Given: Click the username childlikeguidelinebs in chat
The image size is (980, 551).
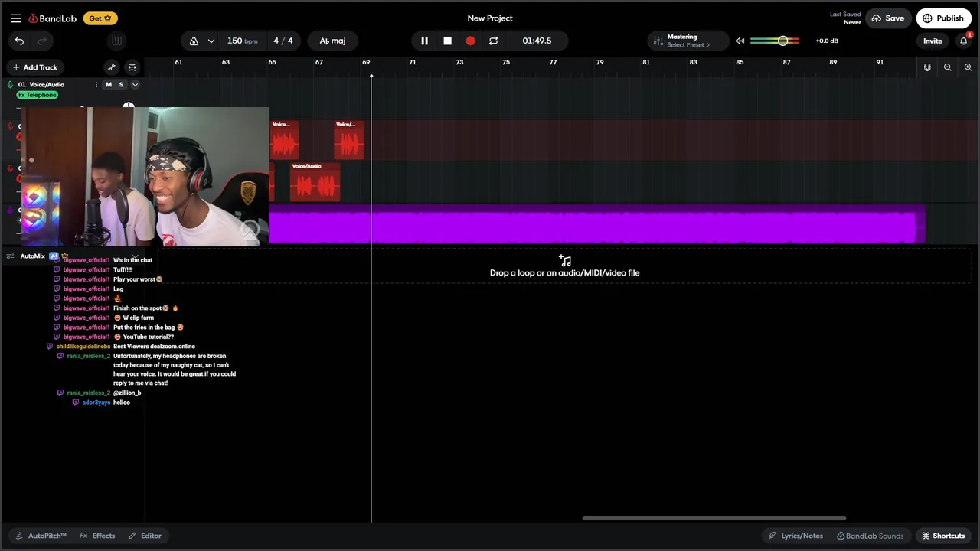Looking at the screenshot, I should 83,347.
